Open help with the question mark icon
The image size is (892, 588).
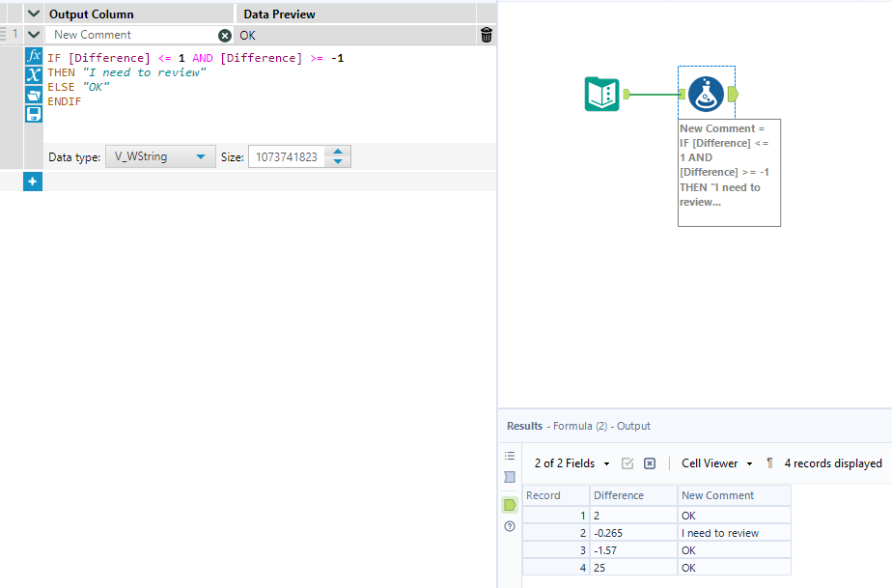(x=509, y=526)
